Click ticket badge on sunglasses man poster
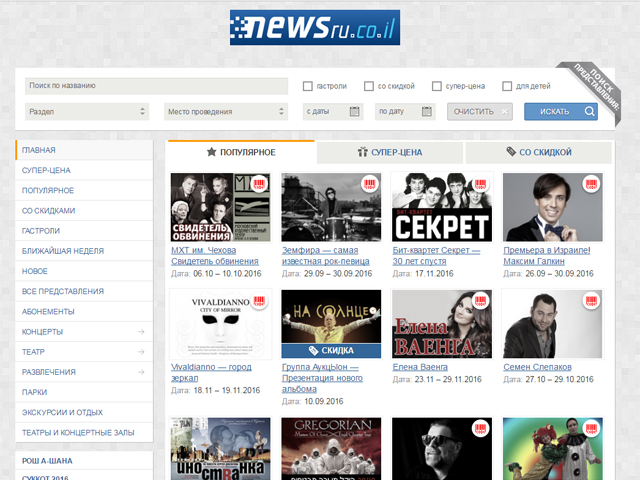 coord(480,428)
